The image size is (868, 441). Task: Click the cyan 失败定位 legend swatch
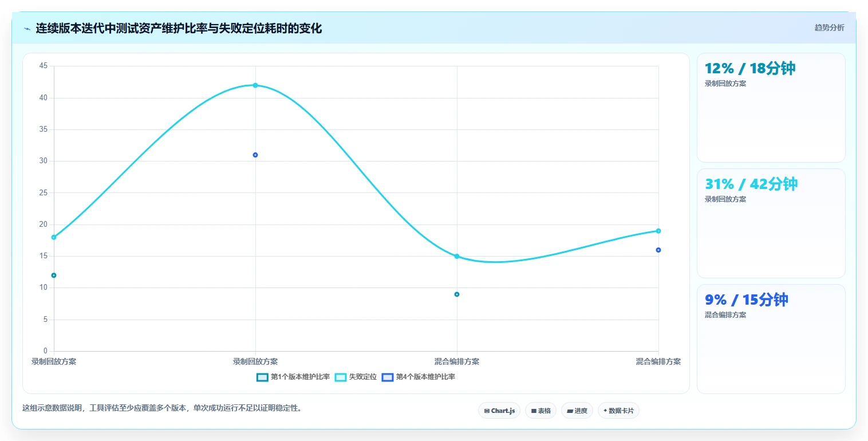pyautogui.click(x=341, y=377)
